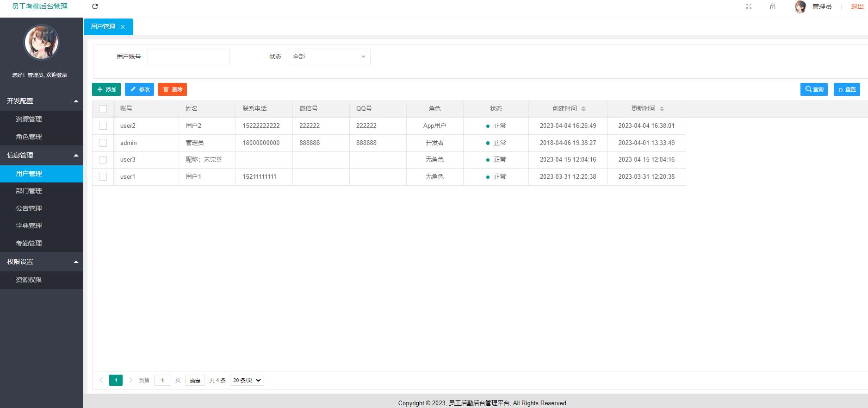Click the lock screen icon
Screen dimensions: 868x408
[772, 6]
